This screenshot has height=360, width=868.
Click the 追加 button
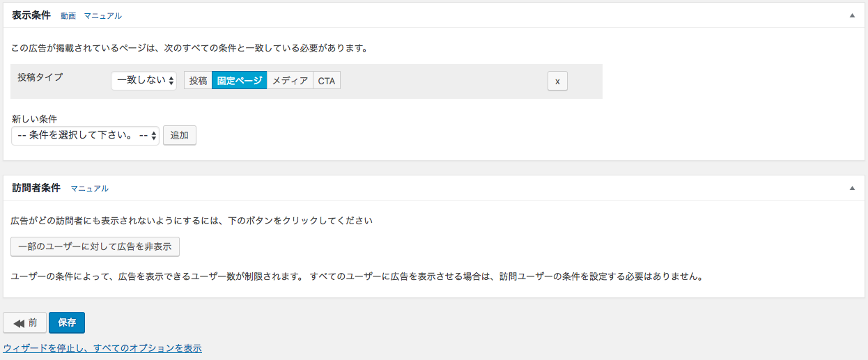tap(180, 135)
